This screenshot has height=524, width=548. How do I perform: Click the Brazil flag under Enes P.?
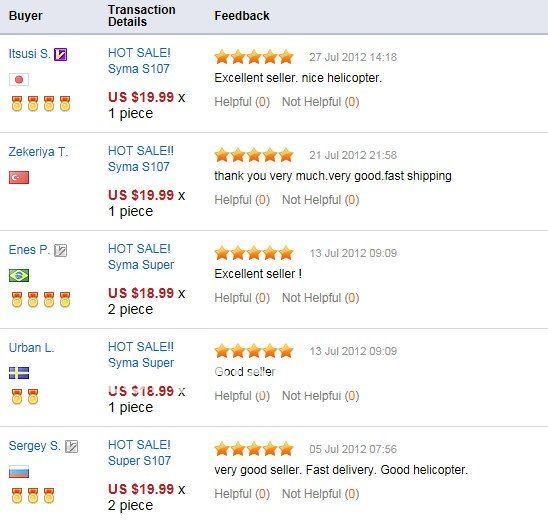click(x=19, y=275)
